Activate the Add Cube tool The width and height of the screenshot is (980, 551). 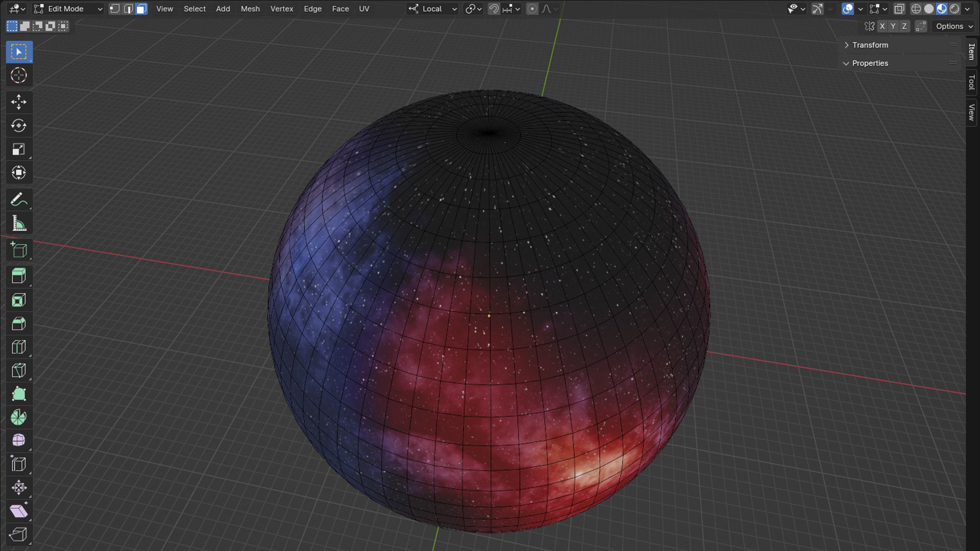pyautogui.click(x=19, y=249)
